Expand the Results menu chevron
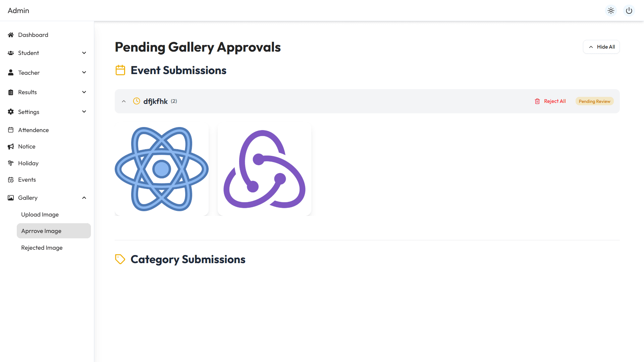 [x=84, y=92]
